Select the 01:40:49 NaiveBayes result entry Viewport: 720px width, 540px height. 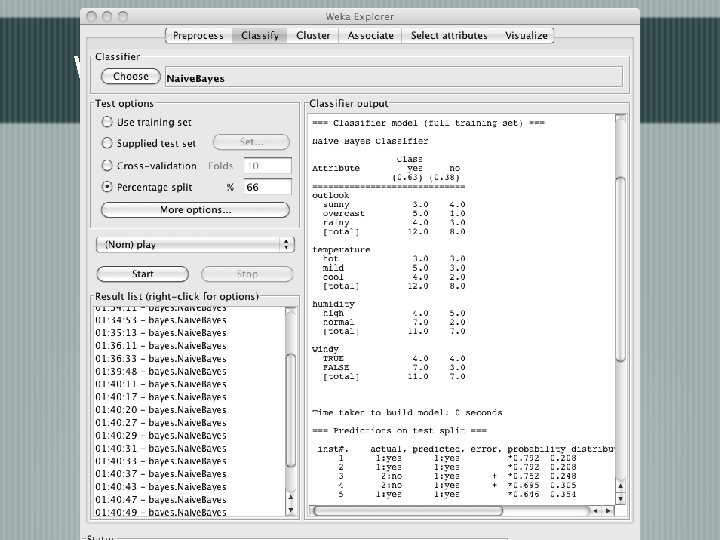pyautogui.click(x=160, y=512)
